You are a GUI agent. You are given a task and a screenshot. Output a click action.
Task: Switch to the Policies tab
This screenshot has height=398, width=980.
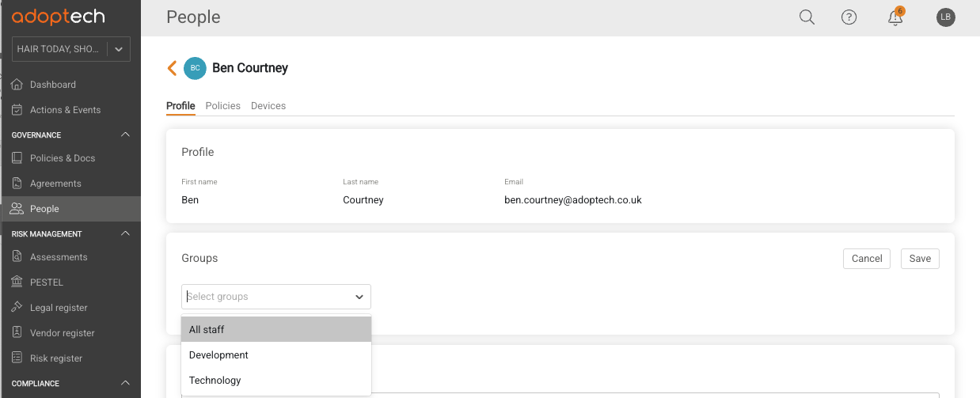(x=222, y=106)
